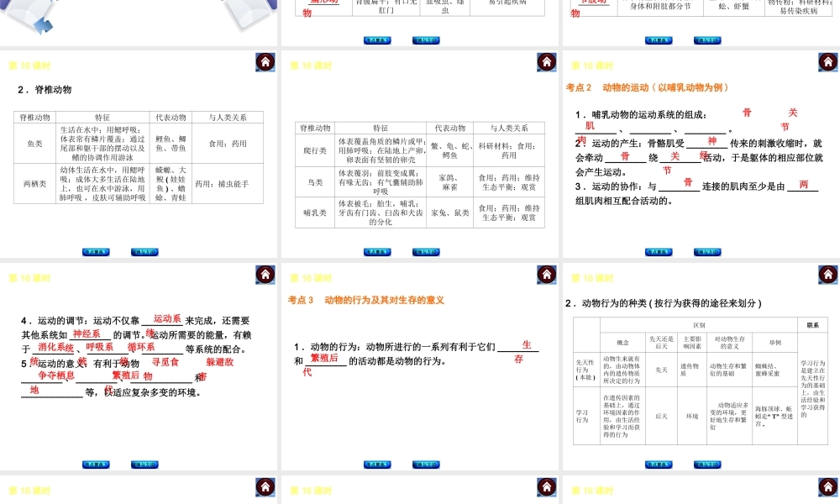Click left blue button under 动物行为的种类 slide
Viewport: 840px width, 504px height.
tap(659, 465)
